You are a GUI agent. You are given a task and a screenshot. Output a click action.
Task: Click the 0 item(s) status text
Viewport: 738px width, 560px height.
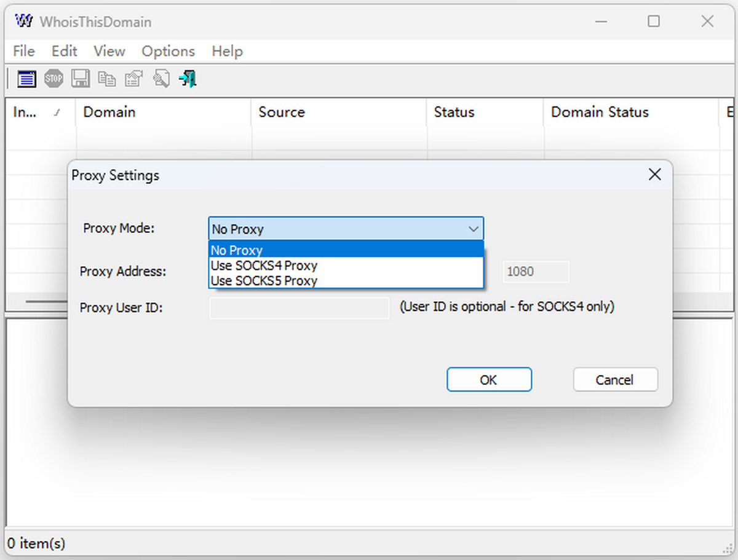[x=36, y=543]
